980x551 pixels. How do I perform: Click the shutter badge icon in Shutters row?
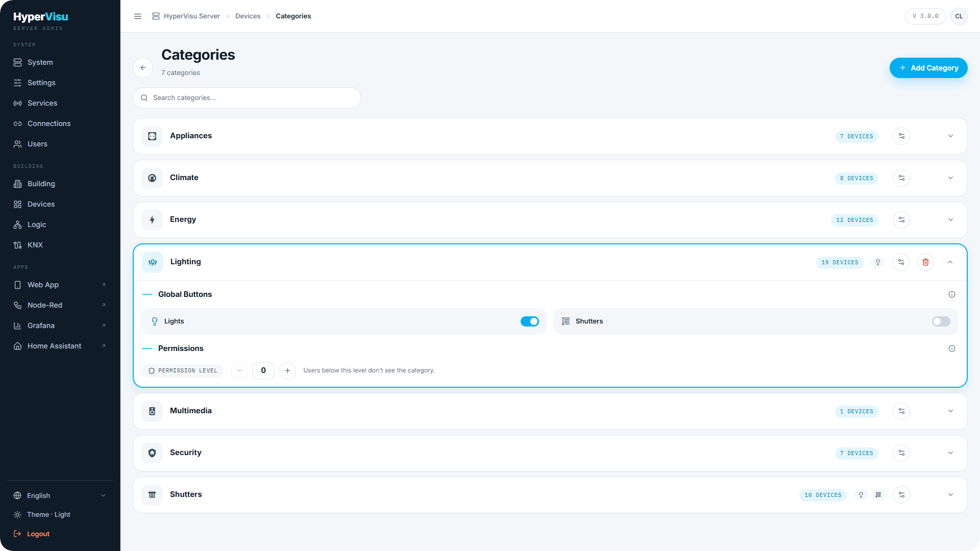coord(878,495)
